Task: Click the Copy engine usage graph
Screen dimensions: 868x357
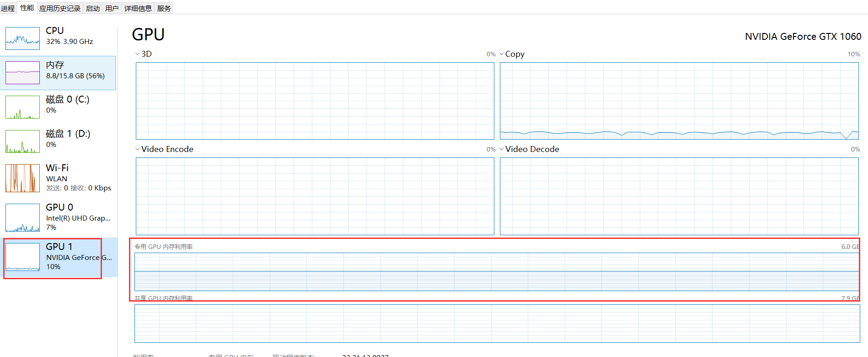Action: [679, 101]
